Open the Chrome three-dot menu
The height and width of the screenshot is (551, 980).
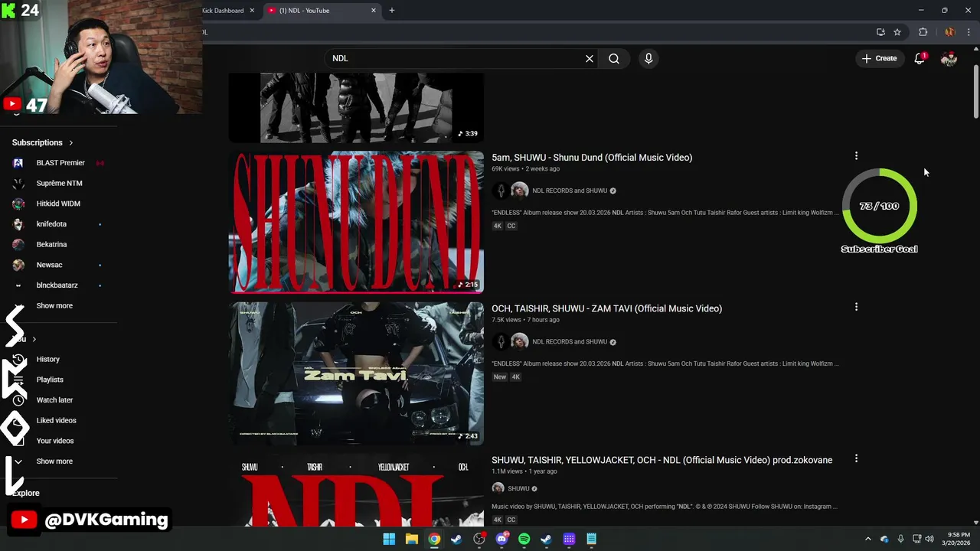[x=969, y=32]
